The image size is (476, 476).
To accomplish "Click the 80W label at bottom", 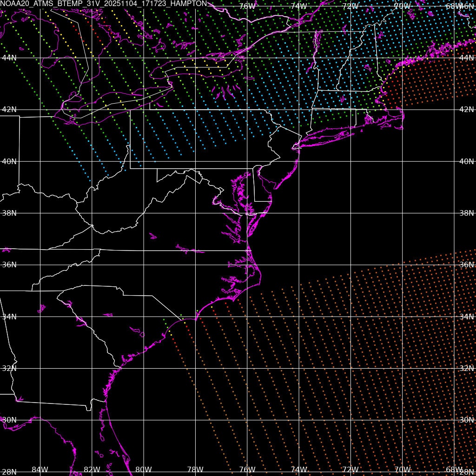I will tap(144, 469).
